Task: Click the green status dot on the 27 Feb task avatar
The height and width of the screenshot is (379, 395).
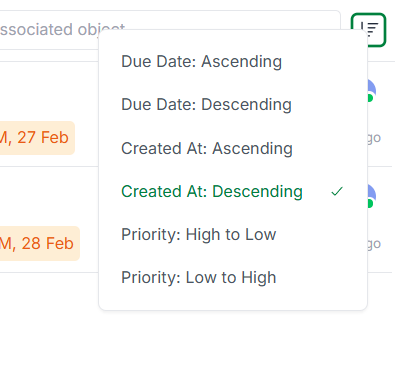Action: (x=370, y=98)
